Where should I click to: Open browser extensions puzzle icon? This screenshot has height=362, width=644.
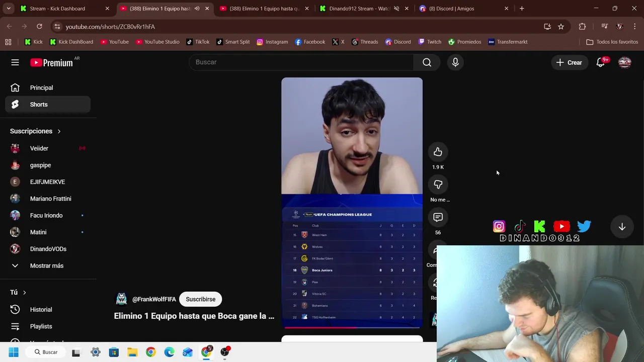(x=582, y=26)
